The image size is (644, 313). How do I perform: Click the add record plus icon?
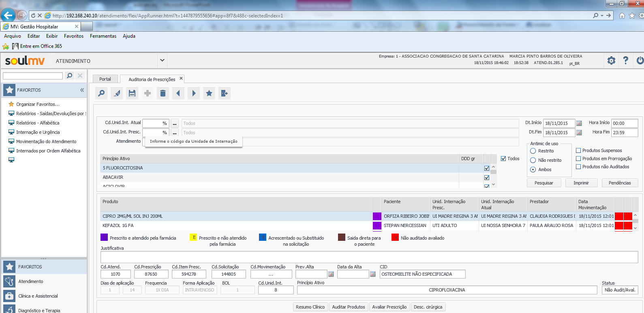148,93
